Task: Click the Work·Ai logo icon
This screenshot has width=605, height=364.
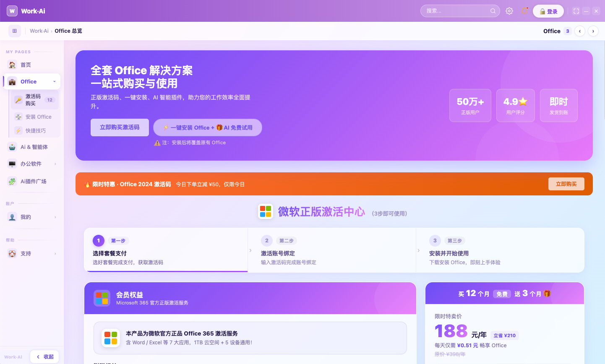Action: point(12,11)
